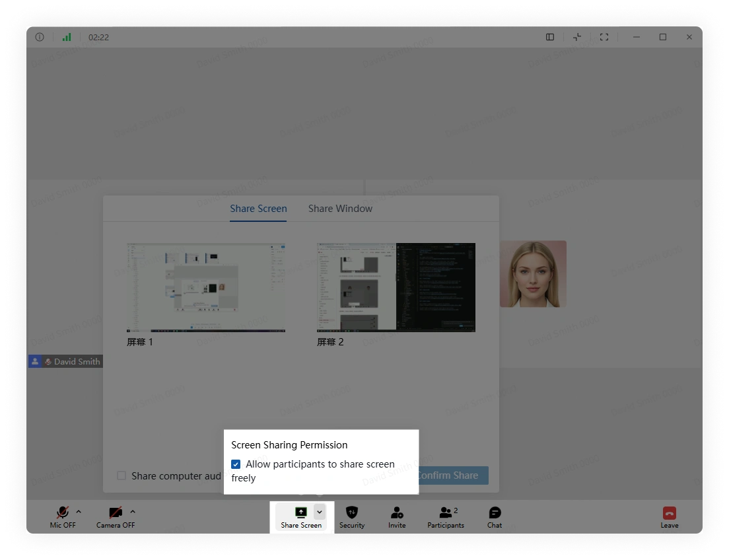Turn on the Camera OFF button
Viewport: 729px width, 560px height.
pos(116,517)
